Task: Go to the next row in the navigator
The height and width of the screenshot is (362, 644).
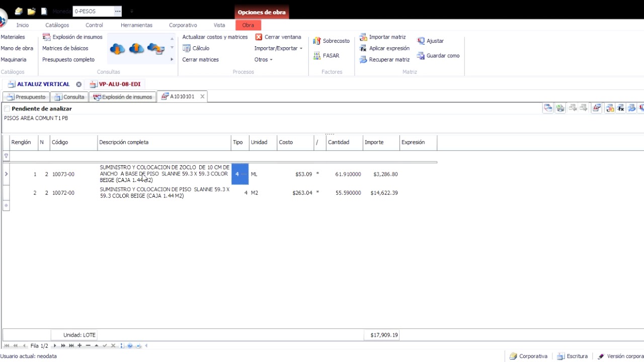Action: coord(55,346)
